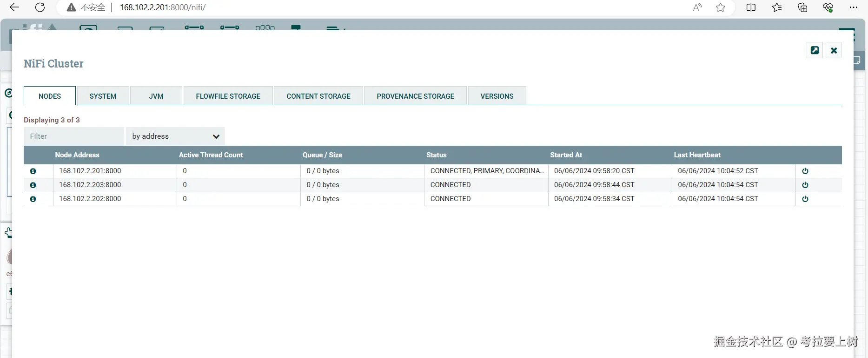The width and height of the screenshot is (868, 358).
Task: Open the 'by address' filter dropdown
Action: (x=175, y=136)
